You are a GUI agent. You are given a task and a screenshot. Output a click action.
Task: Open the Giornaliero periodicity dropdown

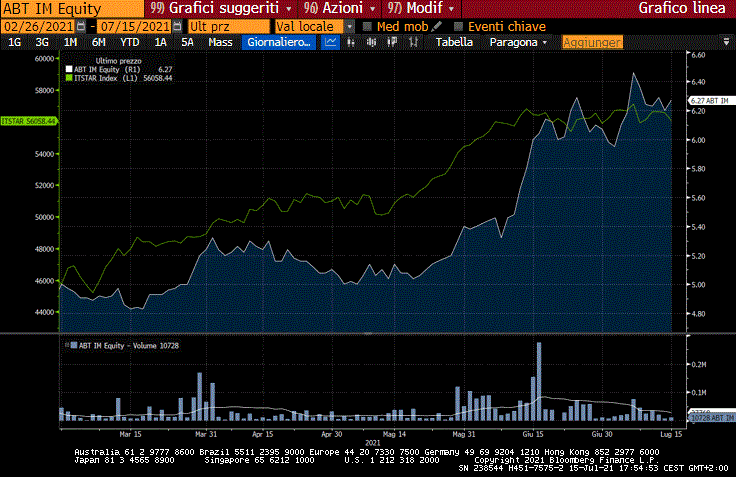tap(279, 42)
